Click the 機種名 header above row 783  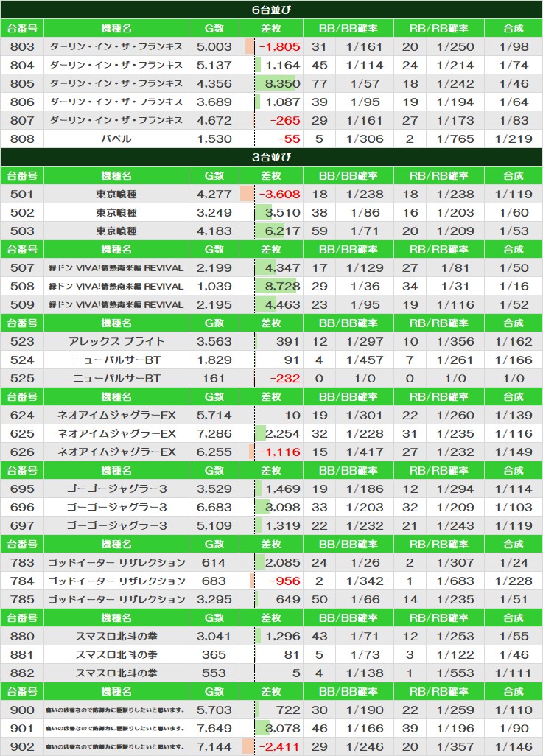pyautogui.click(x=116, y=545)
